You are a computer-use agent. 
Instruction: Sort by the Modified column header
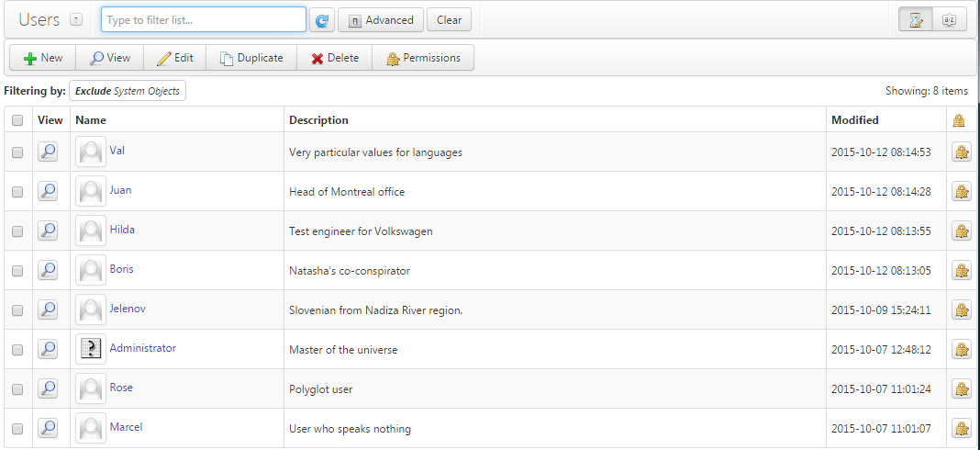click(x=855, y=120)
